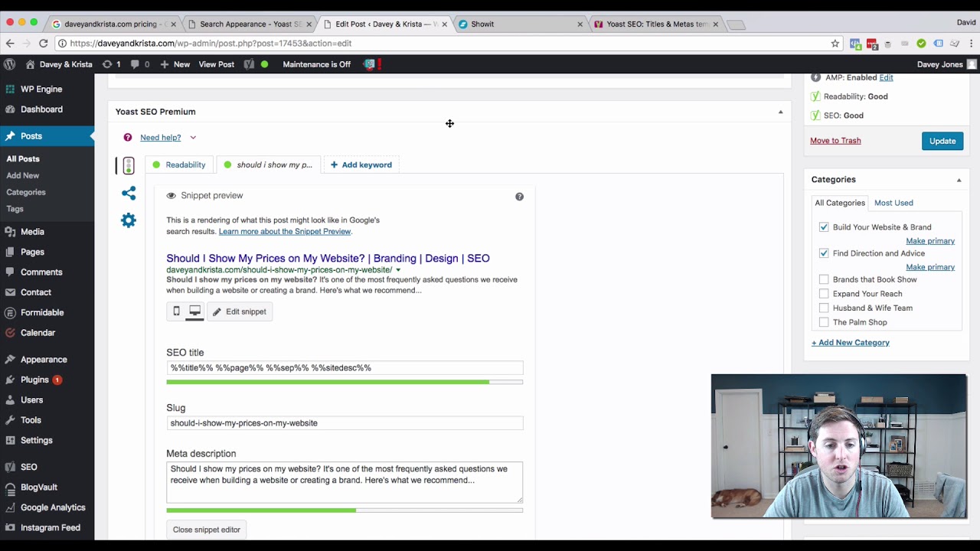The width and height of the screenshot is (980, 551).
Task: Open the red extension with badge 2
Action: [x=871, y=44]
